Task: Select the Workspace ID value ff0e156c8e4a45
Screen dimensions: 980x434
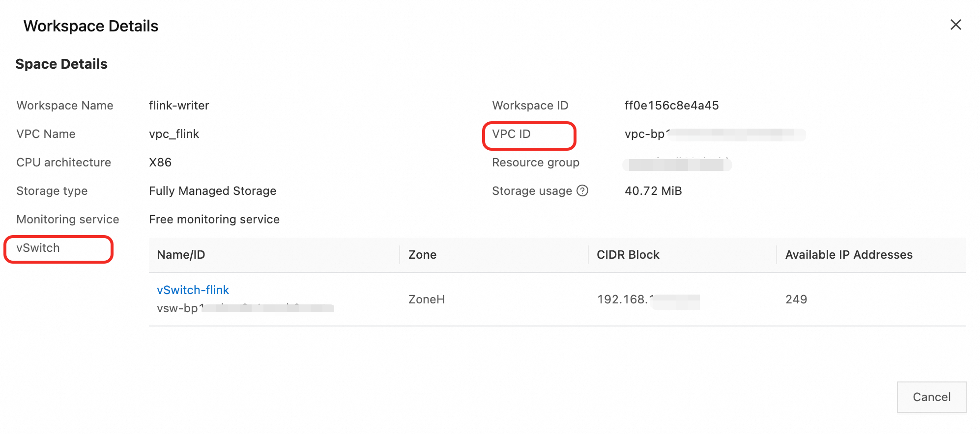Action: coord(671,106)
